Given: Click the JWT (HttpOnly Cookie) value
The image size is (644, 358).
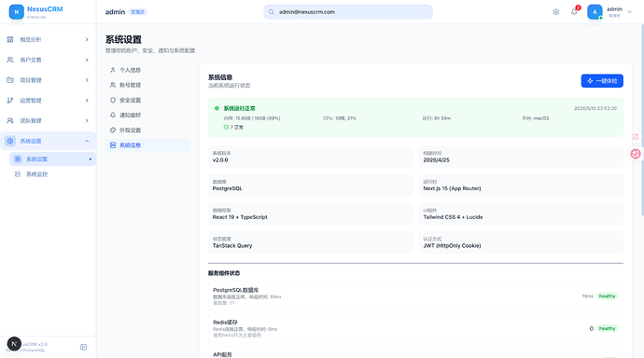Looking at the screenshot, I should pos(452,245).
